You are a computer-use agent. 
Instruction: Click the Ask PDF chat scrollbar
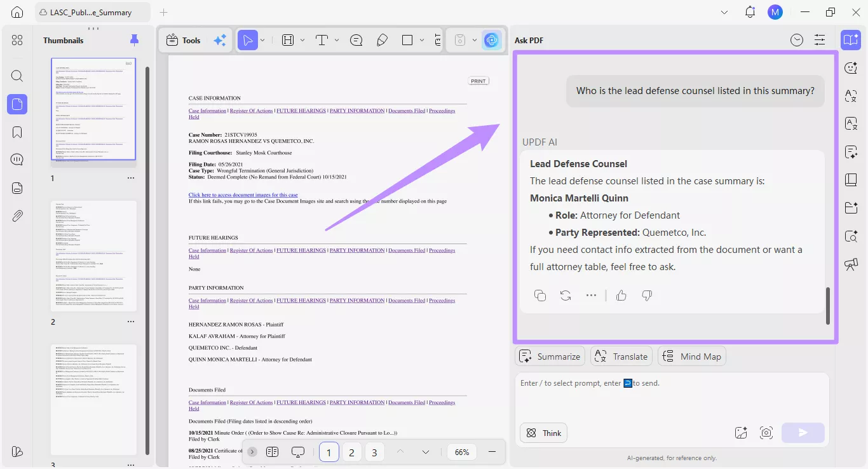pyautogui.click(x=828, y=306)
